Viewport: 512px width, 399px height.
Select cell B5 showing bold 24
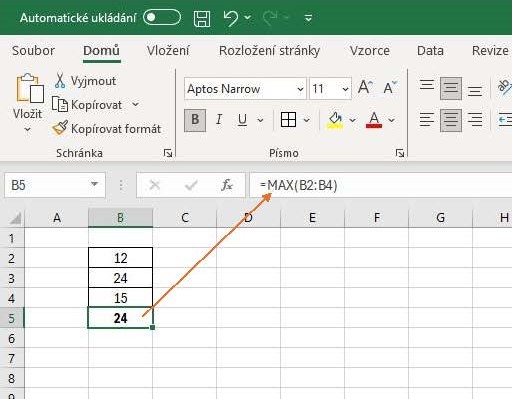(120, 318)
